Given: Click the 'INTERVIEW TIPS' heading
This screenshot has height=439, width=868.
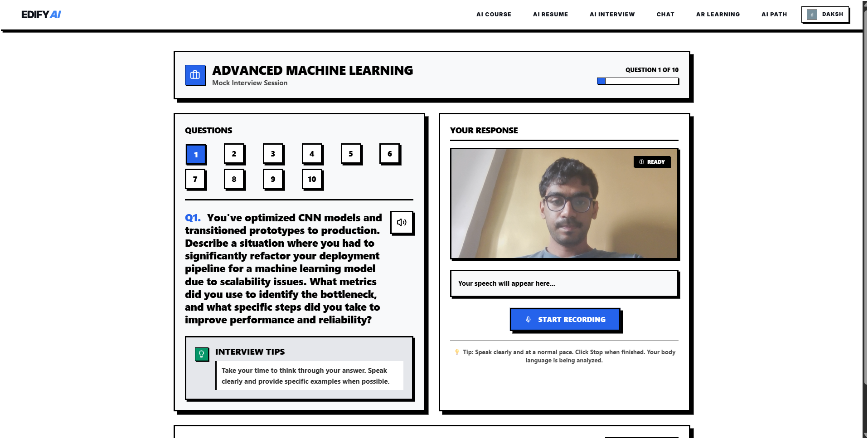Looking at the screenshot, I should [250, 352].
